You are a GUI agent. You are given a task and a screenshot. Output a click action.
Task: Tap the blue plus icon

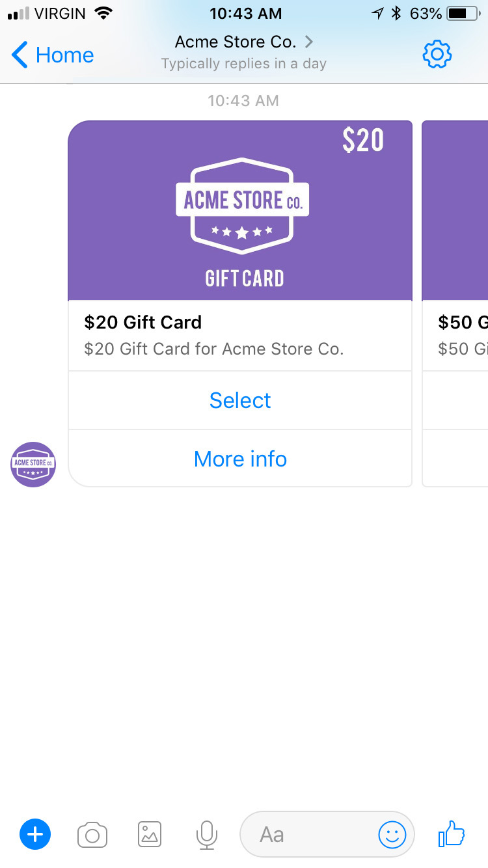(x=35, y=834)
